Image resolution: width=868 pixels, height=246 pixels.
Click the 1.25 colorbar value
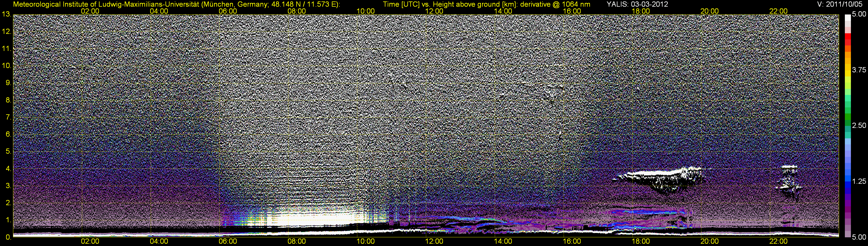(x=859, y=182)
